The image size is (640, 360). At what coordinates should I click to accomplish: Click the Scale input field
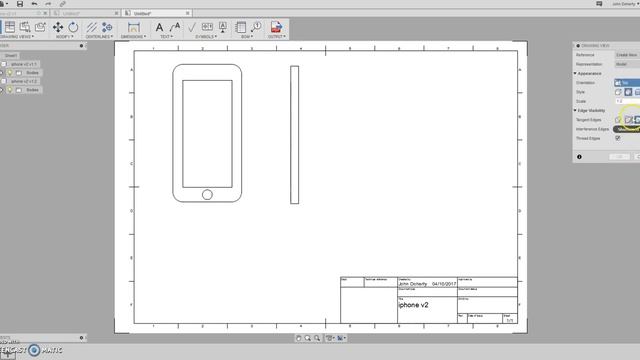click(x=627, y=101)
